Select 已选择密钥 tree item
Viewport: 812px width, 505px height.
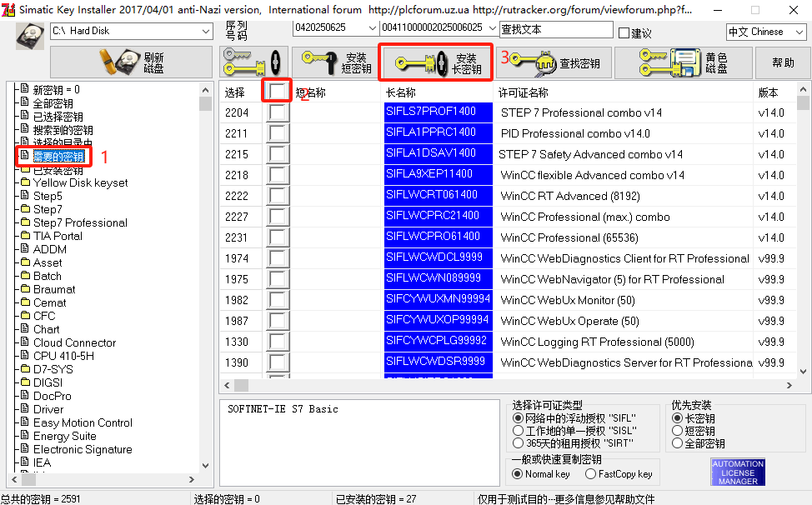pos(58,117)
